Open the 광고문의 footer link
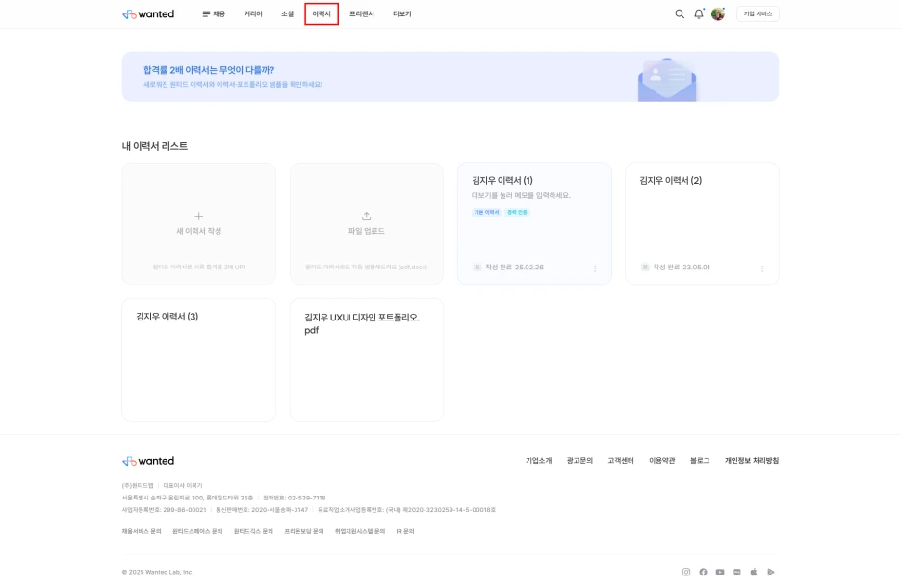This screenshot has height=588, width=901. pyautogui.click(x=579, y=461)
